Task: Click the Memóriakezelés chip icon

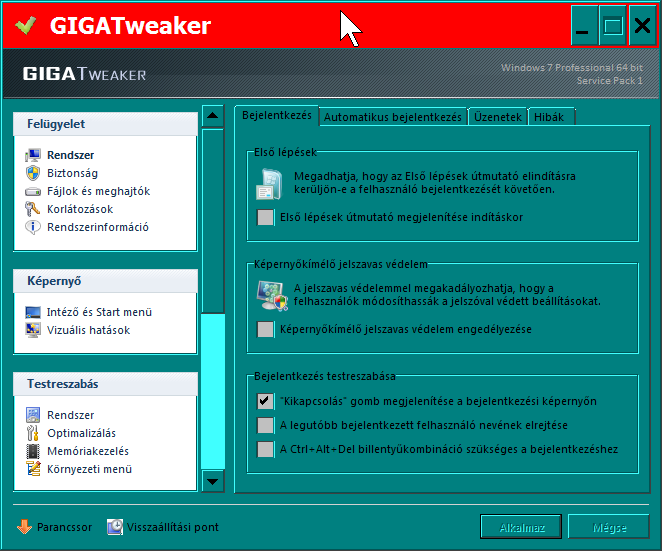Action: click(33, 451)
